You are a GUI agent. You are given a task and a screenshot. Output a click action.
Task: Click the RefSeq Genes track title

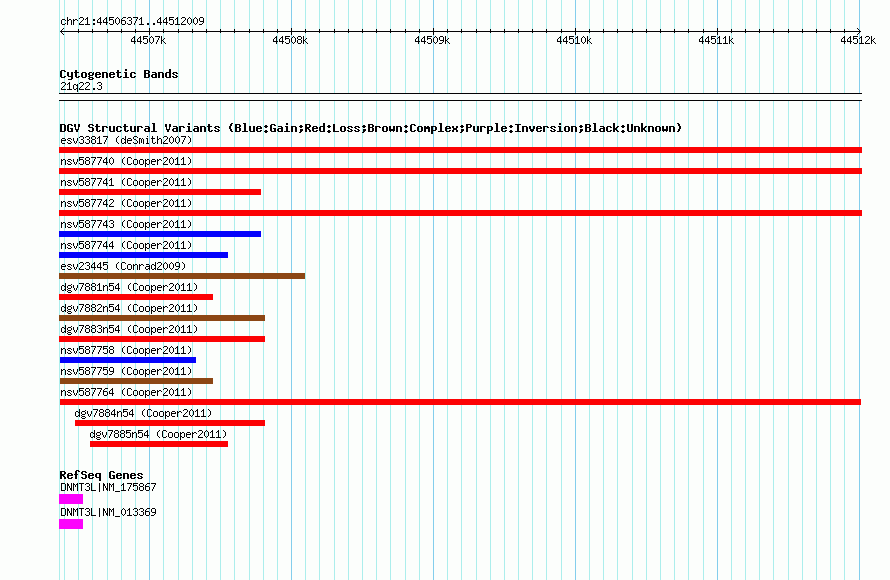click(102, 475)
